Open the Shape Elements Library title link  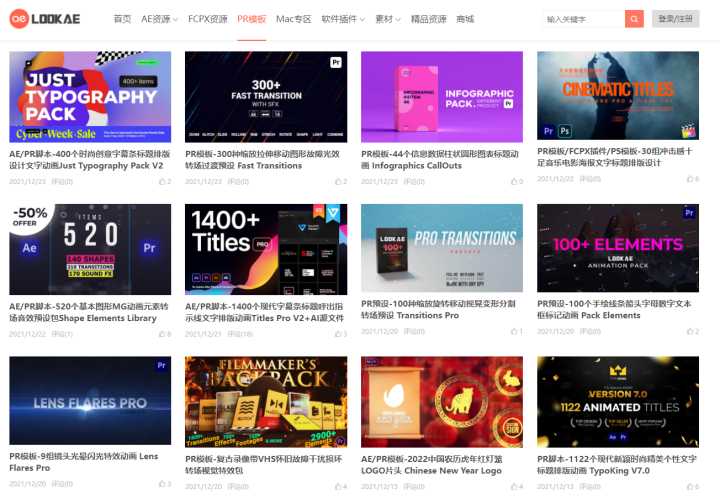(89, 312)
